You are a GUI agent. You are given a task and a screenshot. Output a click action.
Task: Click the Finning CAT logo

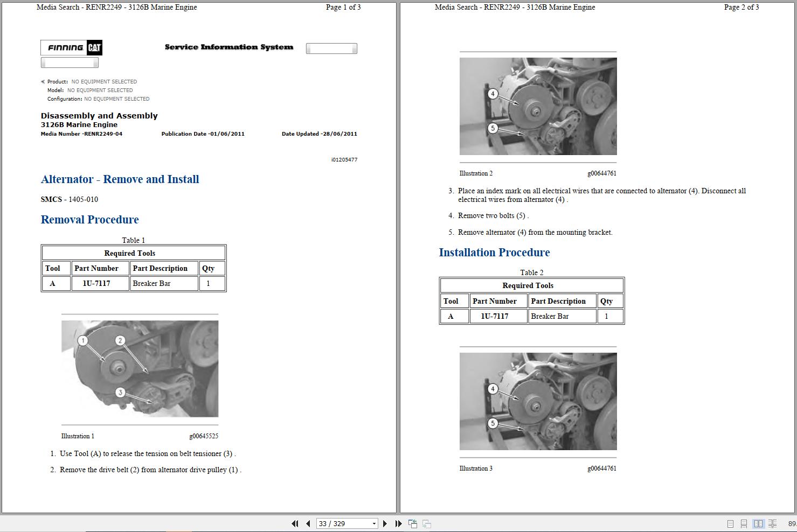[x=71, y=47]
